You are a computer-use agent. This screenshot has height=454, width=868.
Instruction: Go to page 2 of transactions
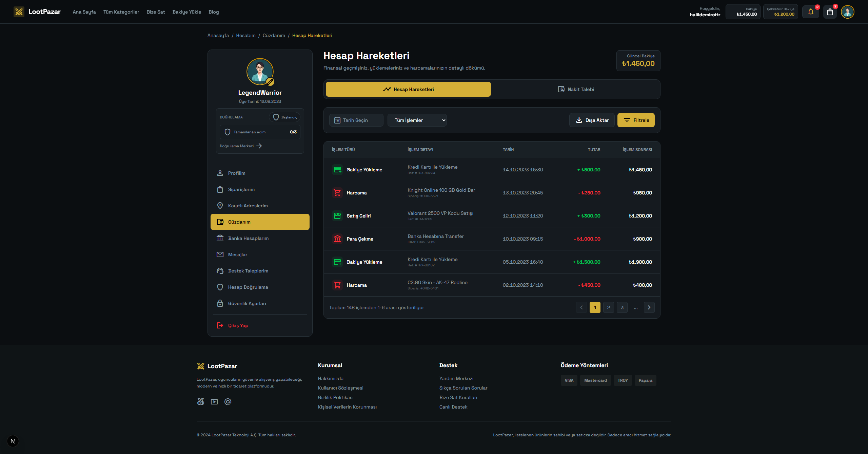click(x=608, y=307)
